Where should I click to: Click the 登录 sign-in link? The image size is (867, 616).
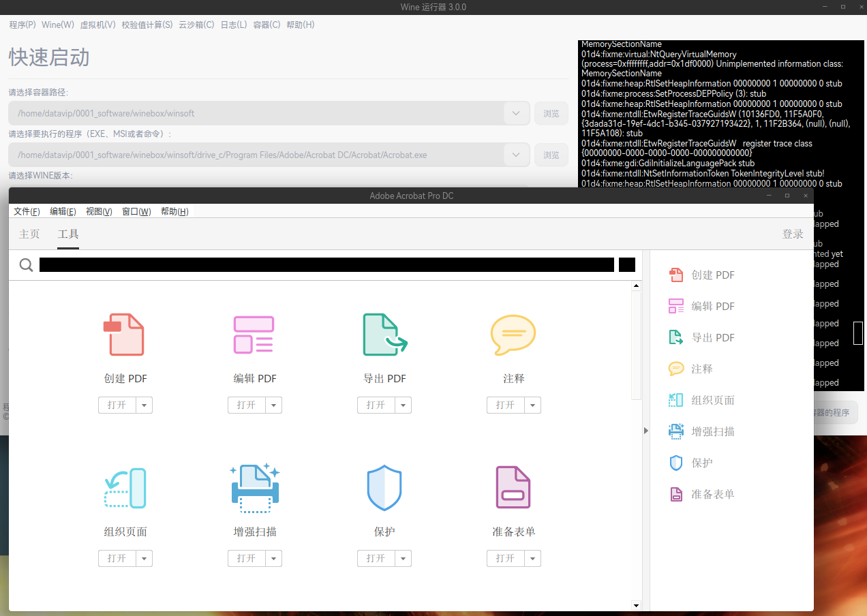pos(793,234)
